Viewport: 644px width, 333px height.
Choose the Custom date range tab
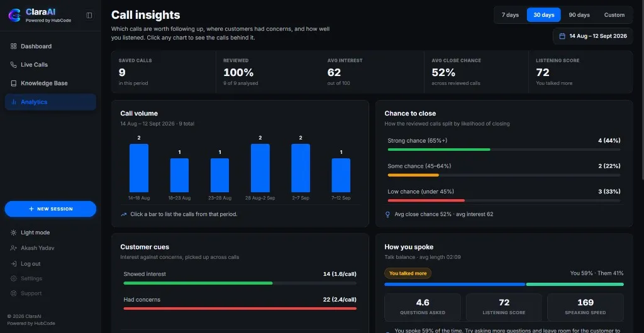pos(614,14)
